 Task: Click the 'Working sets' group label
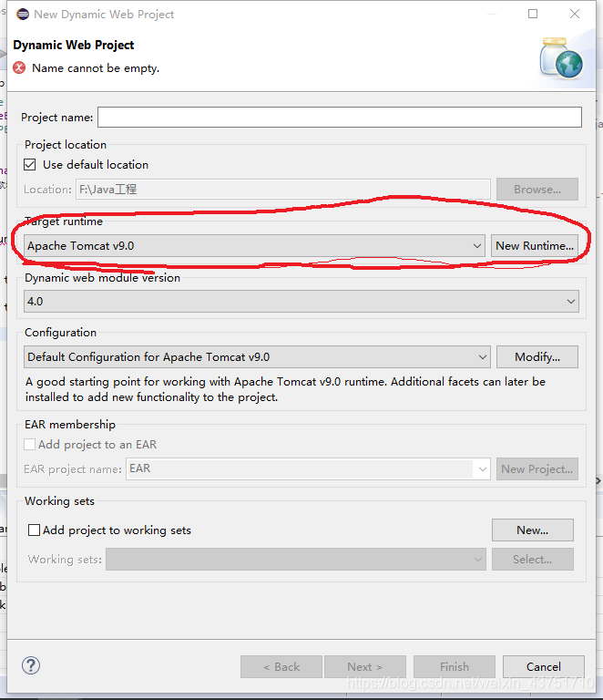point(60,501)
